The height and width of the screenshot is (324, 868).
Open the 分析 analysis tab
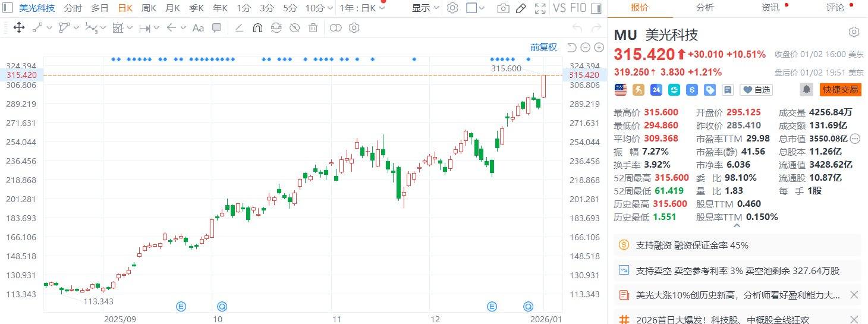pos(705,8)
